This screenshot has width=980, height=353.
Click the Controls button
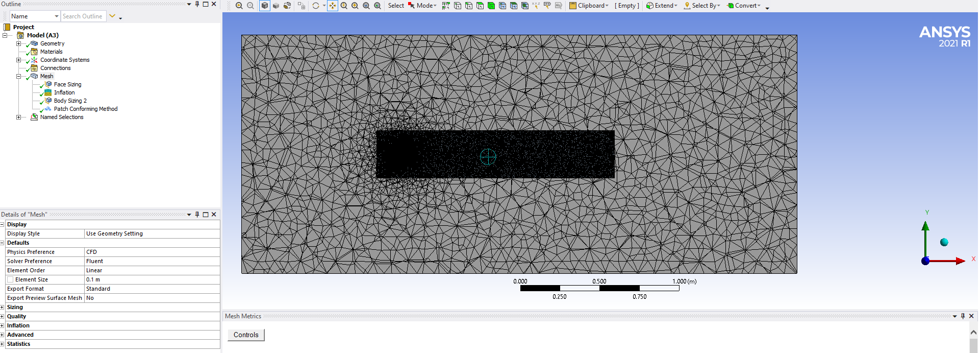pos(246,335)
